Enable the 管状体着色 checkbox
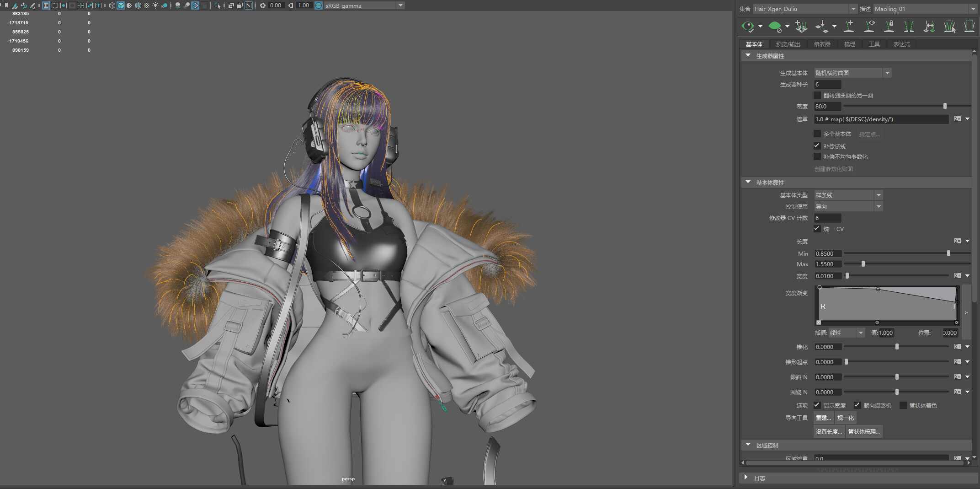This screenshot has width=980, height=489. pyautogui.click(x=903, y=405)
